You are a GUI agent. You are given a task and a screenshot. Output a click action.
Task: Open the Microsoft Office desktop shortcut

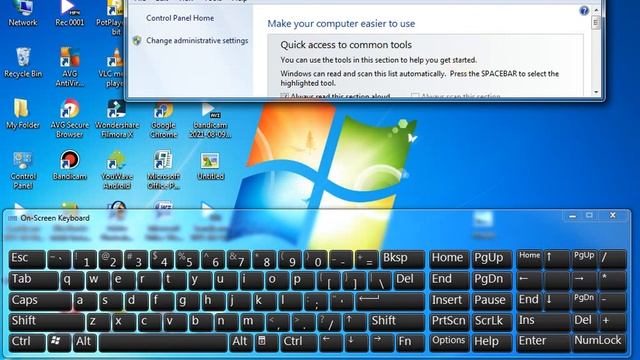[164, 170]
